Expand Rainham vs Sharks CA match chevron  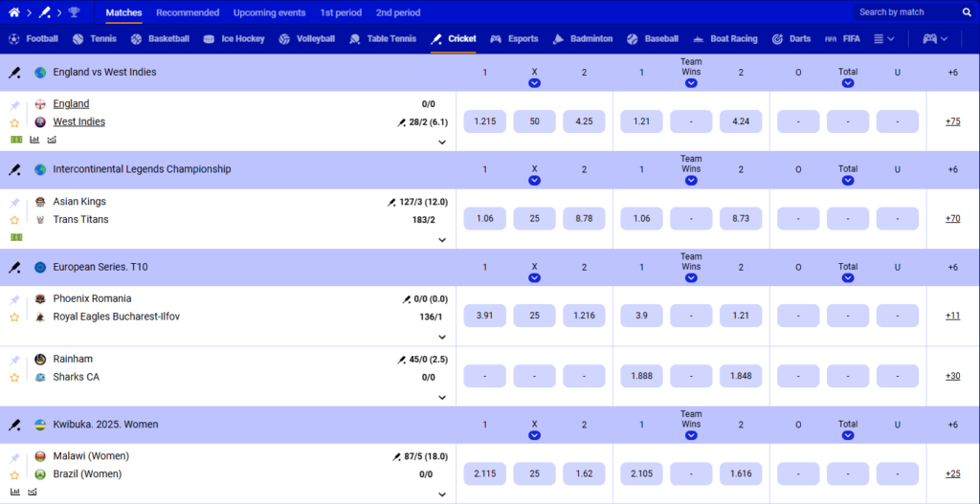pos(442,397)
